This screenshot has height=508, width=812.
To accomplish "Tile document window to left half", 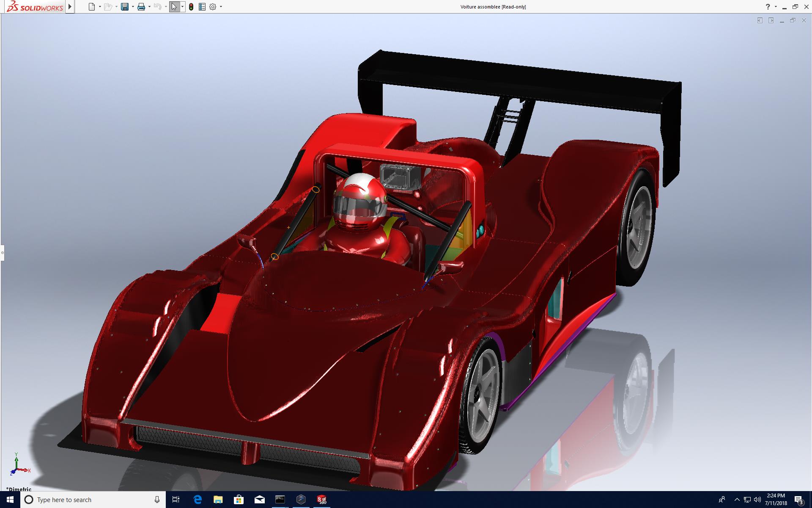I will coord(760,20).
